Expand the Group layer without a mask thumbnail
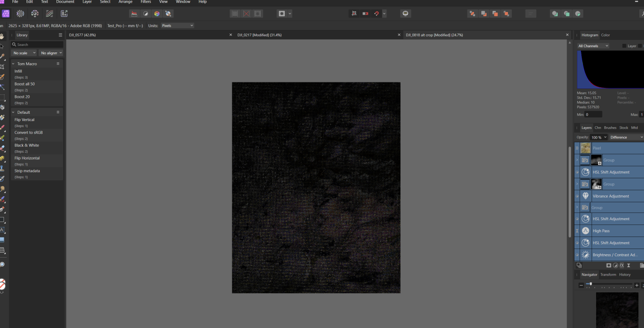 (577, 208)
